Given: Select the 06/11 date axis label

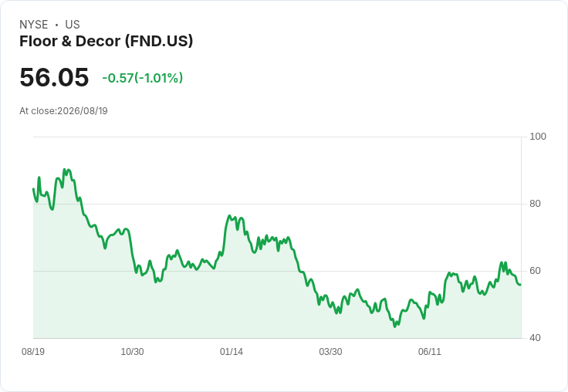Looking at the screenshot, I should pos(430,351).
